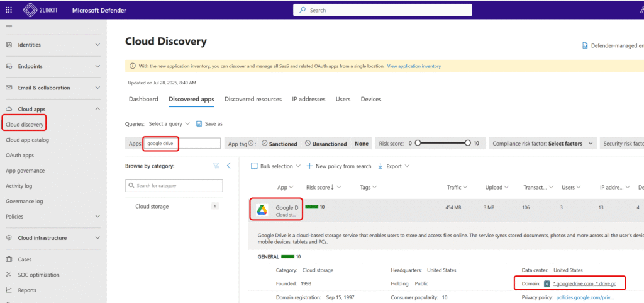Toggle the hamburger navigation menu

pos(9,26)
